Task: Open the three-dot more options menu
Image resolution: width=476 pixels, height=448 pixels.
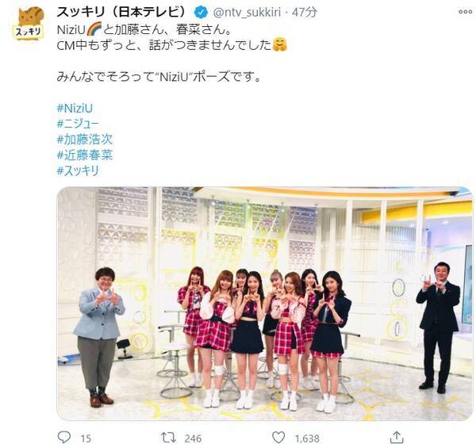Action: (x=465, y=12)
